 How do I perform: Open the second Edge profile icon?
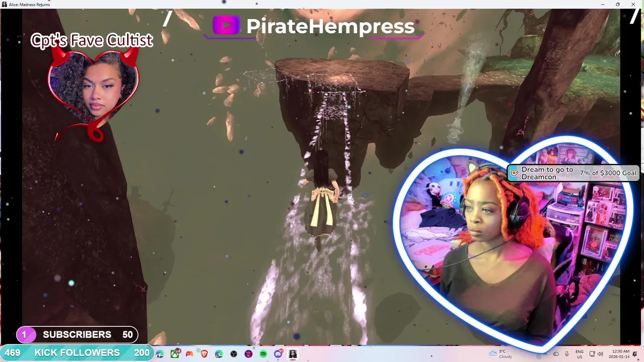coord(219,354)
